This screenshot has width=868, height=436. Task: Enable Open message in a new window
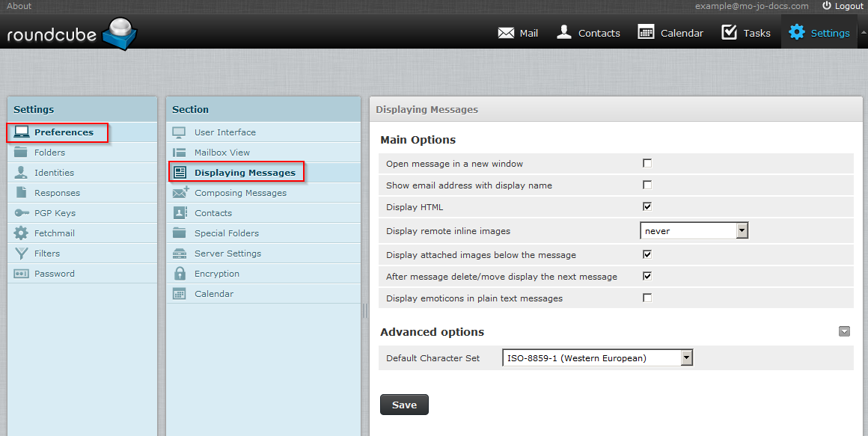point(647,164)
